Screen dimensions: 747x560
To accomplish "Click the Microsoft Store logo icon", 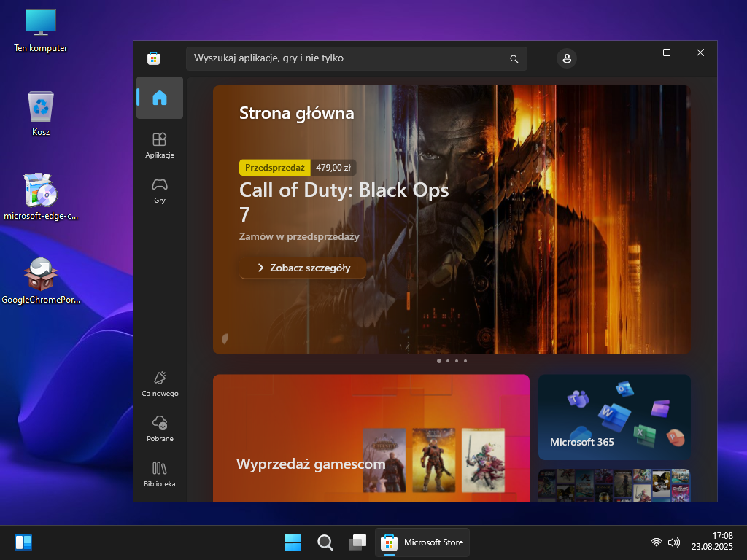I will click(153, 58).
